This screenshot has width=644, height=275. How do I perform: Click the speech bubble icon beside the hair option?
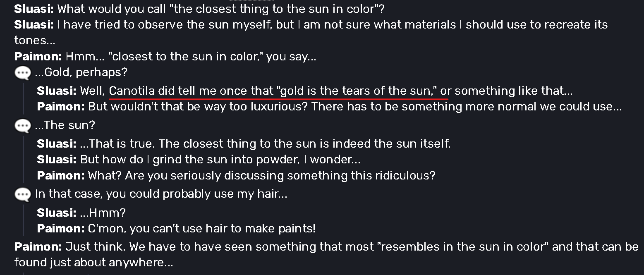pyautogui.click(x=22, y=194)
